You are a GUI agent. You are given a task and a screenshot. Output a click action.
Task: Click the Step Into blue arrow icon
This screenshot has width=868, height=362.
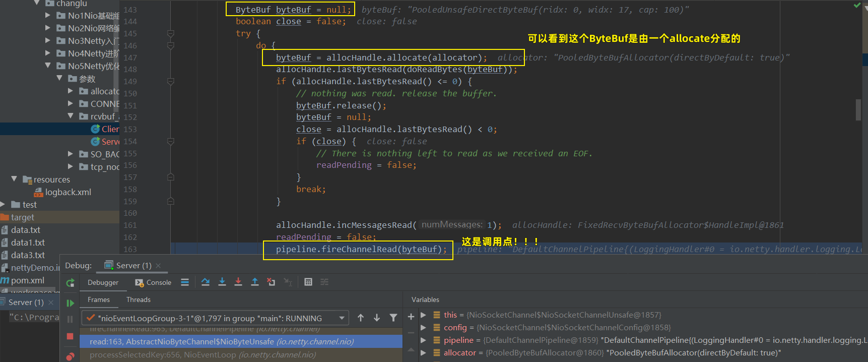222,282
